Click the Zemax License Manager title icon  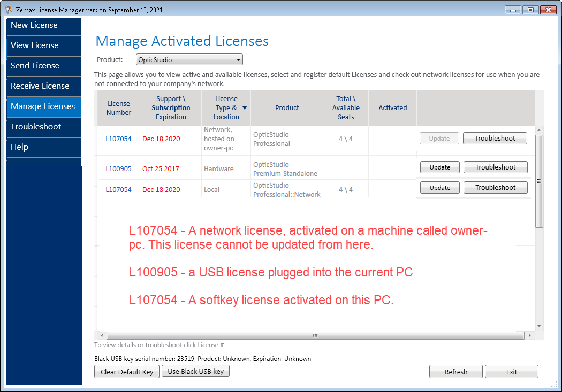point(10,10)
